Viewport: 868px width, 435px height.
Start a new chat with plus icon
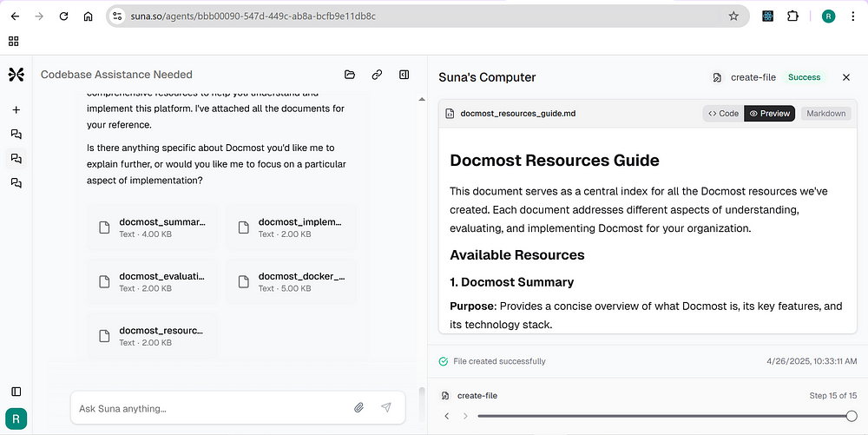pyautogui.click(x=16, y=109)
